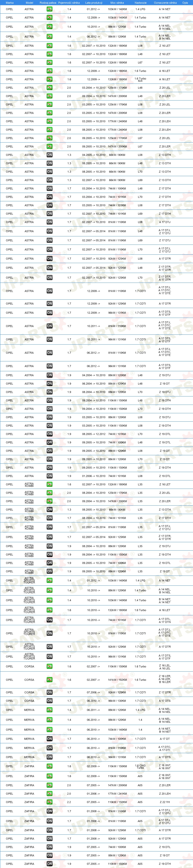Click diesel ON icon in ASTRA L69 Z 13 DTH row

pyautogui.click(x=50, y=180)
